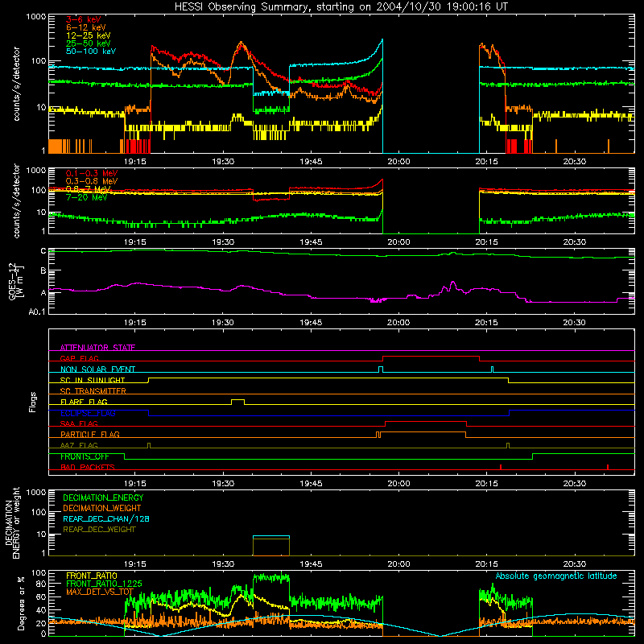
Task: Click the ATTENUATOR_STATE flag label
Action: click(x=97, y=348)
